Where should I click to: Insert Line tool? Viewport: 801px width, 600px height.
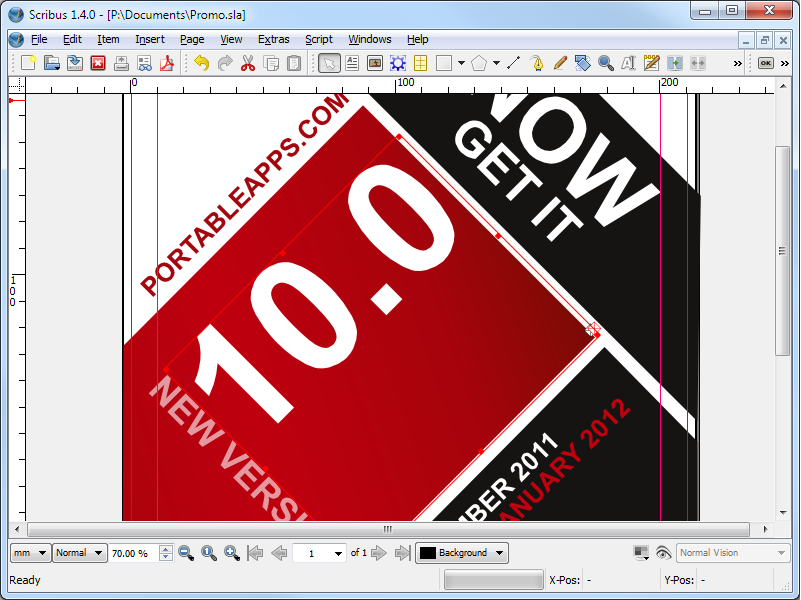coord(514,63)
